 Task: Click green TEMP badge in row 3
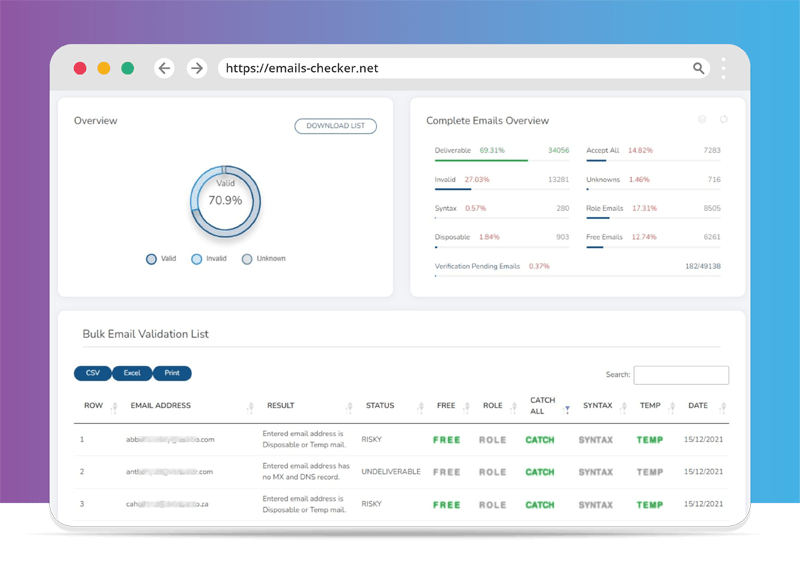(x=650, y=505)
